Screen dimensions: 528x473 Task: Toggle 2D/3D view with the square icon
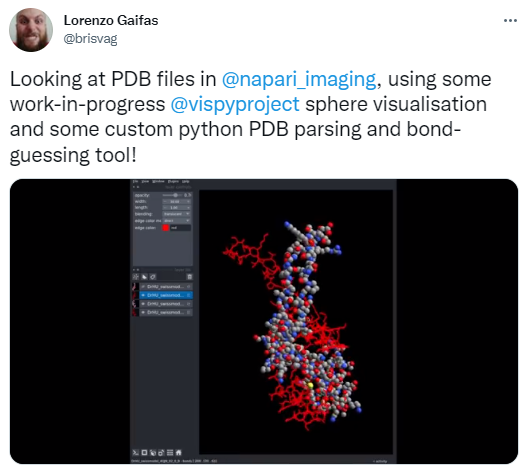tap(144, 452)
